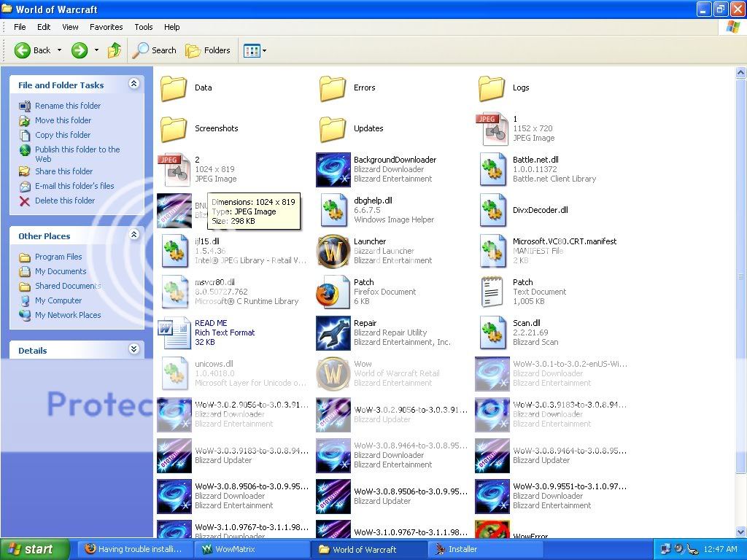Select the Wow World of Warcraft Retail icon
The width and height of the screenshot is (747, 560).
tap(333, 374)
